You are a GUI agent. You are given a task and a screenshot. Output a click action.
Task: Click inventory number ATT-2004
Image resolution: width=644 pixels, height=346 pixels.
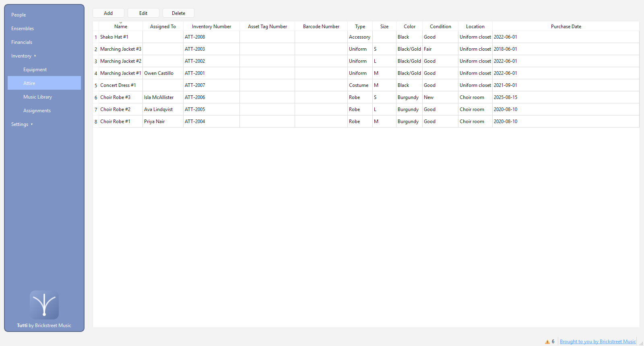pyautogui.click(x=212, y=122)
